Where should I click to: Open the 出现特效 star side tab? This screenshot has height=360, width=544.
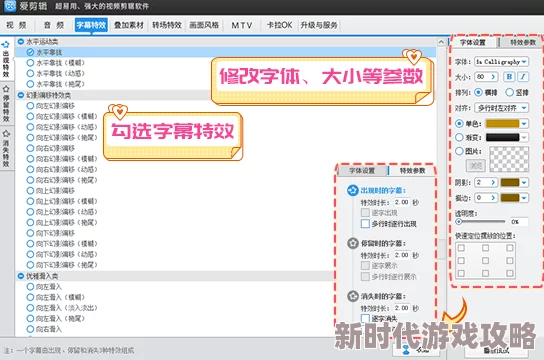6,59
